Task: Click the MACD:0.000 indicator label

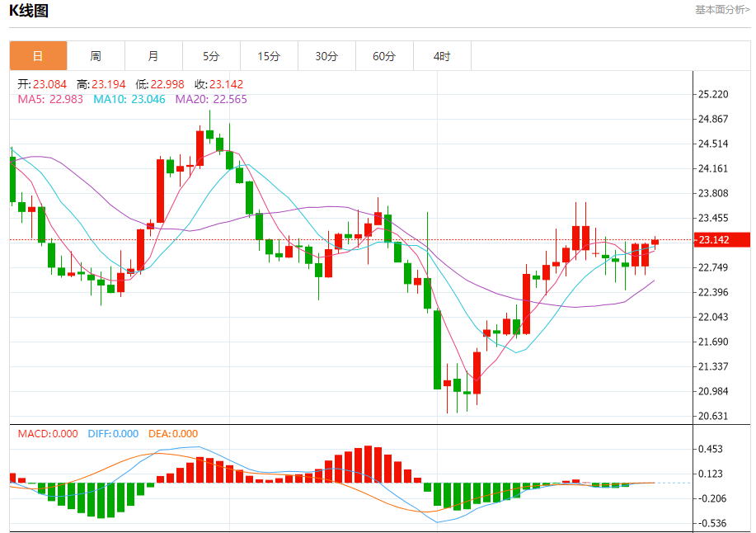Action: (48, 434)
